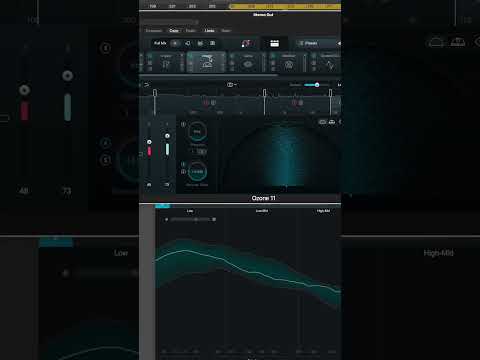Collapse the panel with the arrow right of Presets
This screenshot has height=360, width=480.
pos(339,43)
